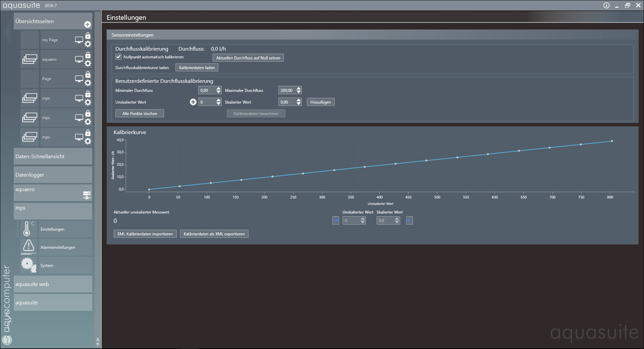Click Kalibrierdaten laden button

tap(197, 67)
